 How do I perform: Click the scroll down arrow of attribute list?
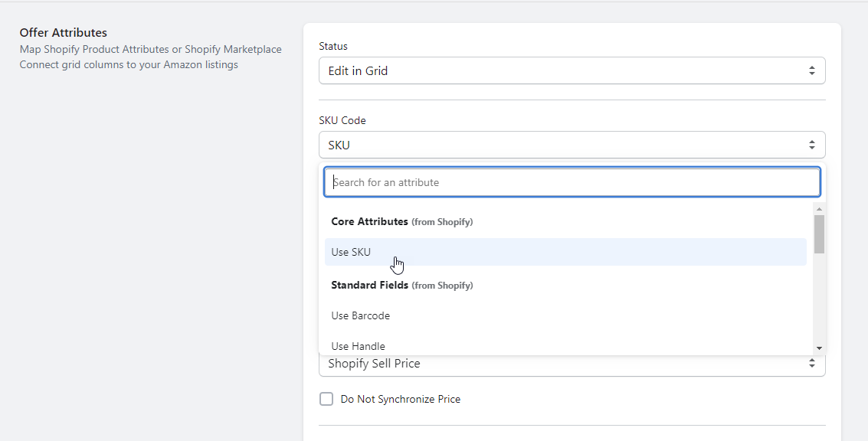819,348
